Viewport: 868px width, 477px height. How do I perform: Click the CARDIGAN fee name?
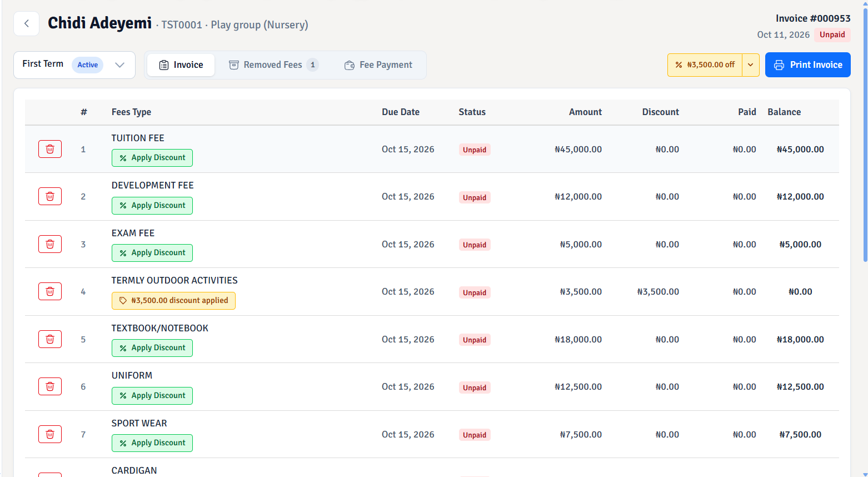[x=134, y=470]
